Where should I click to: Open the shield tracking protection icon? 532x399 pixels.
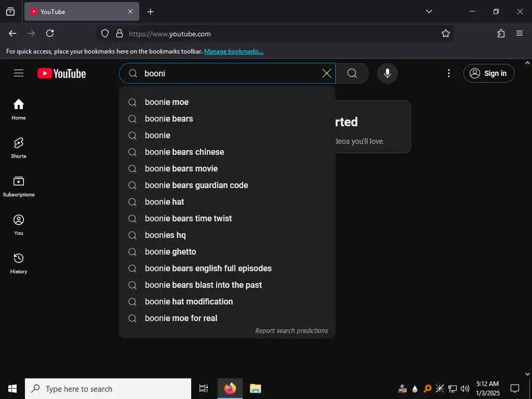[x=105, y=34]
